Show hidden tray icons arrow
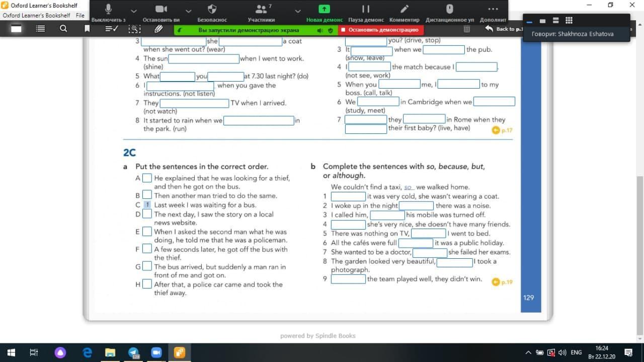The width and height of the screenshot is (644, 362). point(528,352)
